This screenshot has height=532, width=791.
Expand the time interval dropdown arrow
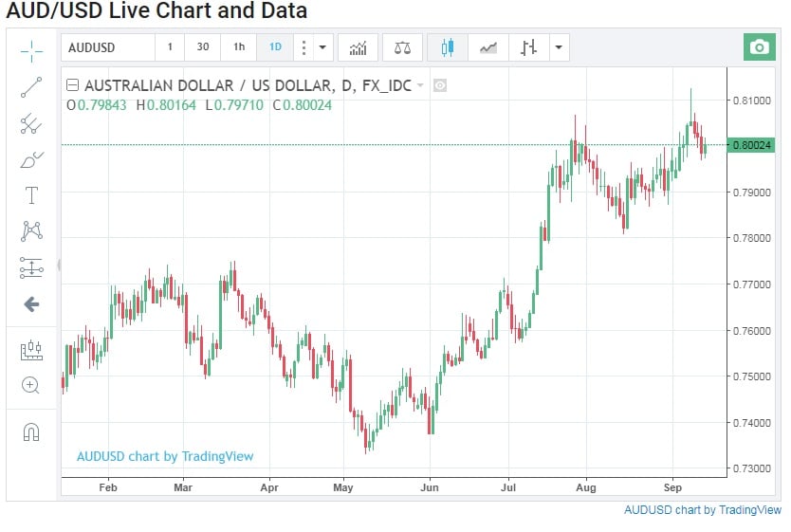point(323,47)
